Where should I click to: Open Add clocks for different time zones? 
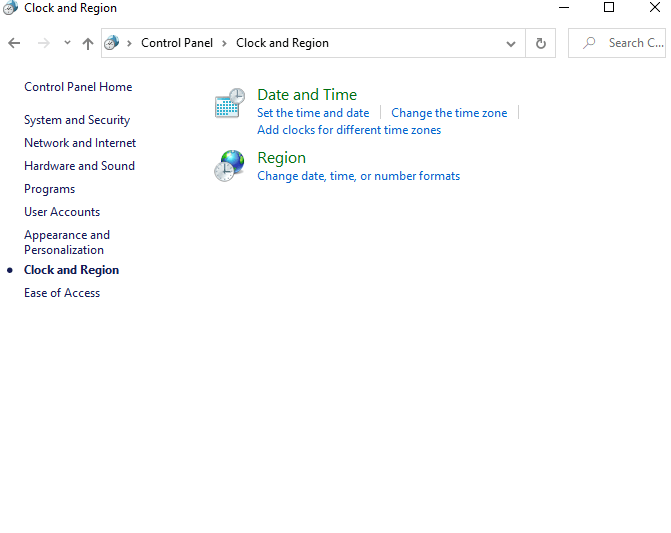[x=349, y=130]
